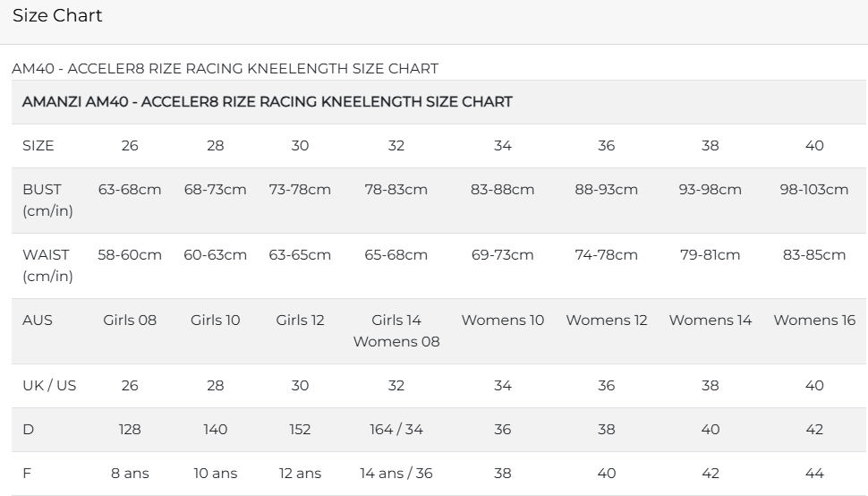Click the 164 / 34 cell
Viewport: 868px width, 496px height.
396,429
